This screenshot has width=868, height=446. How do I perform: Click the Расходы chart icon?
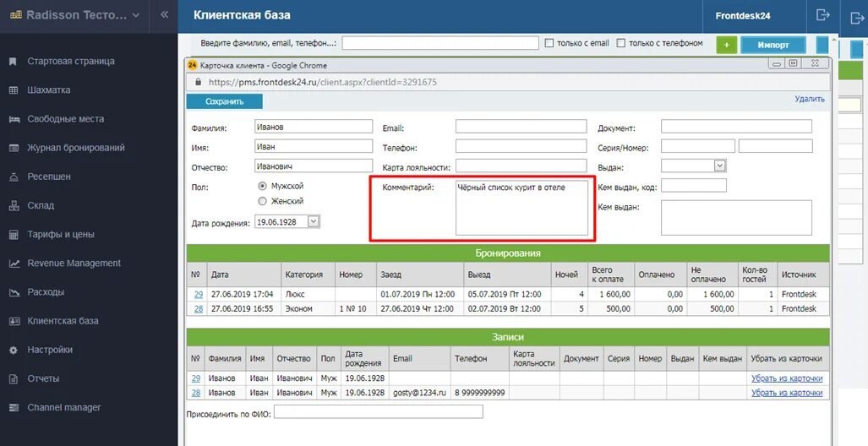[14, 292]
